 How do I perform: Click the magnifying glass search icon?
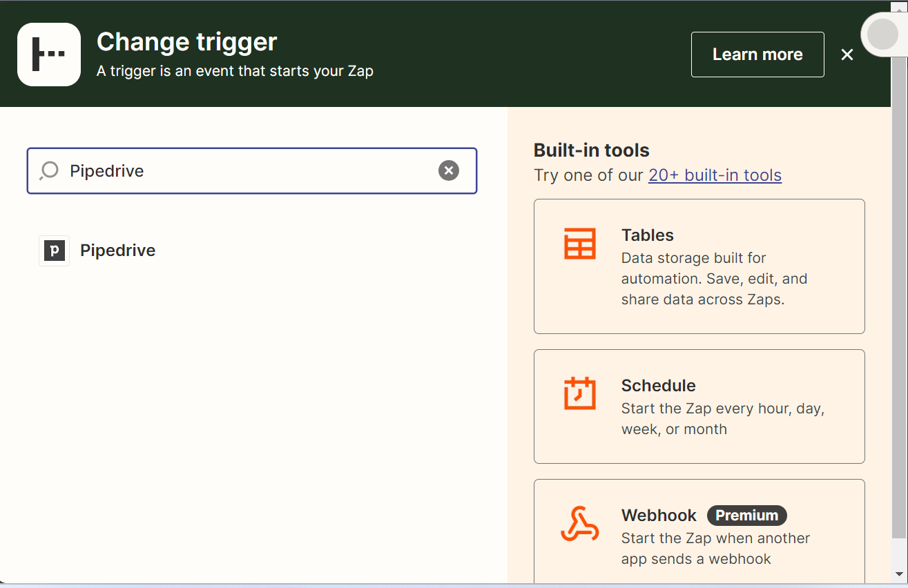[x=49, y=170]
